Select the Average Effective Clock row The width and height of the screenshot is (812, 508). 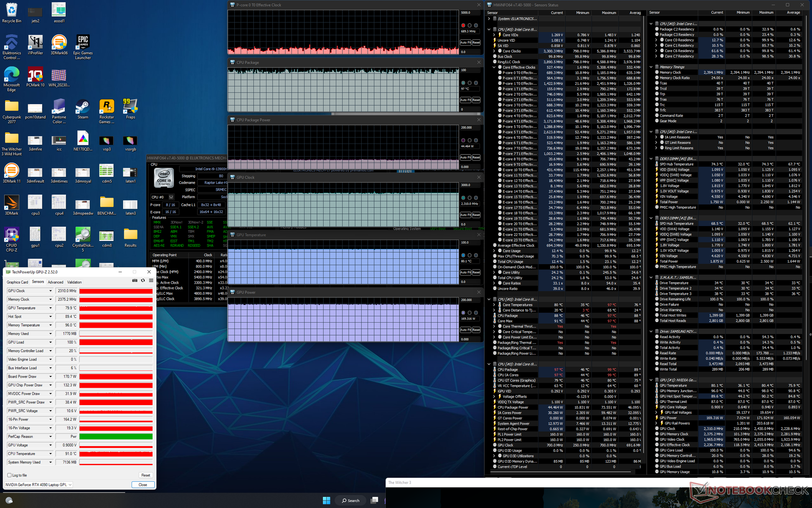pos(567,246)
